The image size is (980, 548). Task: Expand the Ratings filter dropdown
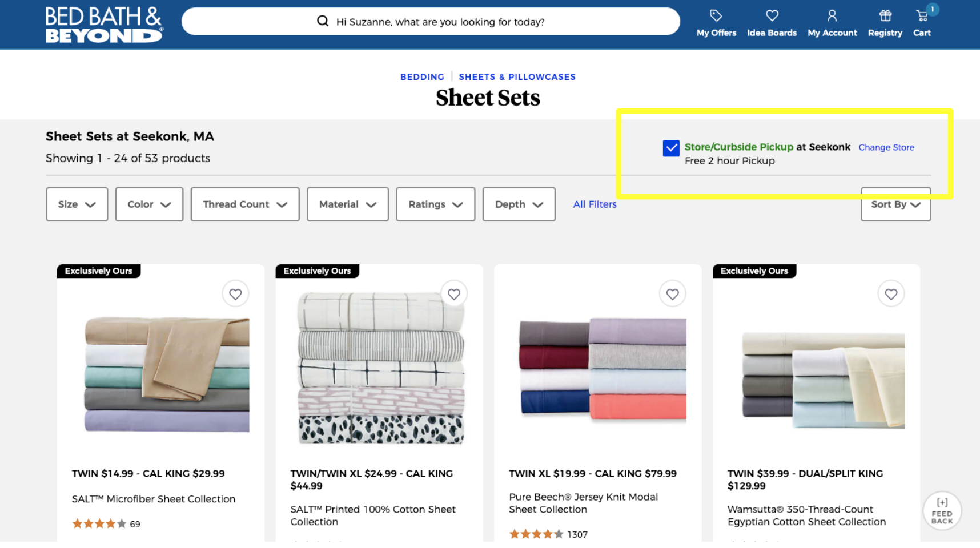[436, 204]
